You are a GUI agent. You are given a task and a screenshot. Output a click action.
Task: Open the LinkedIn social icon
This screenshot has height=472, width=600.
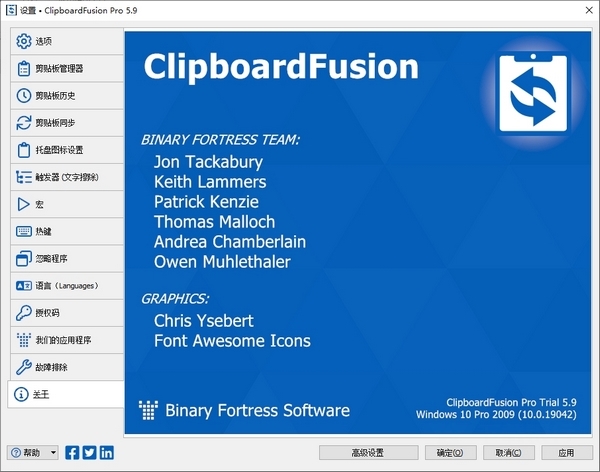click(107, 453)
